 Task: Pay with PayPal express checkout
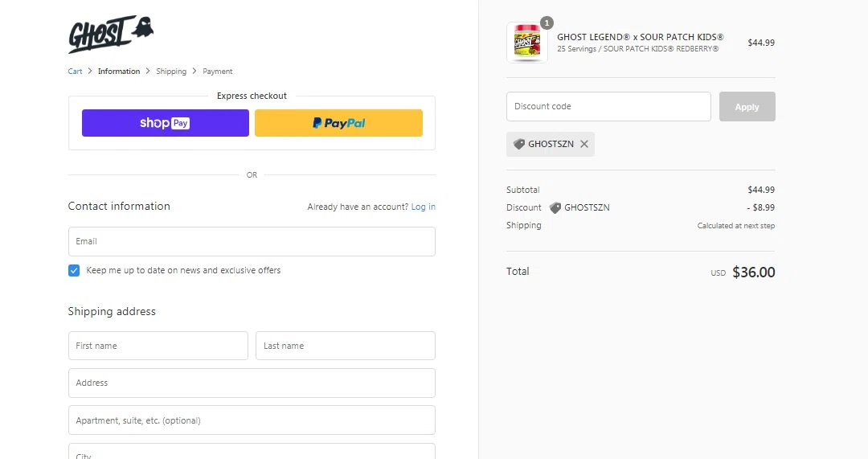point(338,123)
